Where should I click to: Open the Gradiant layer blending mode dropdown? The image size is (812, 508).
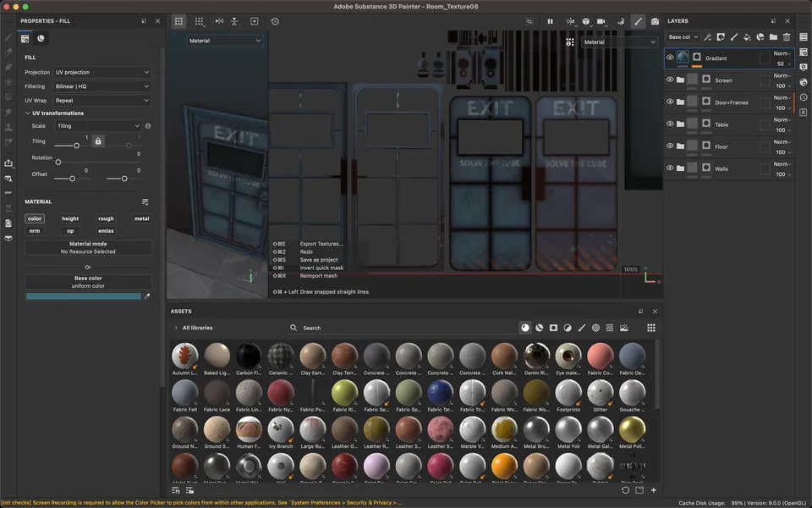782,53
